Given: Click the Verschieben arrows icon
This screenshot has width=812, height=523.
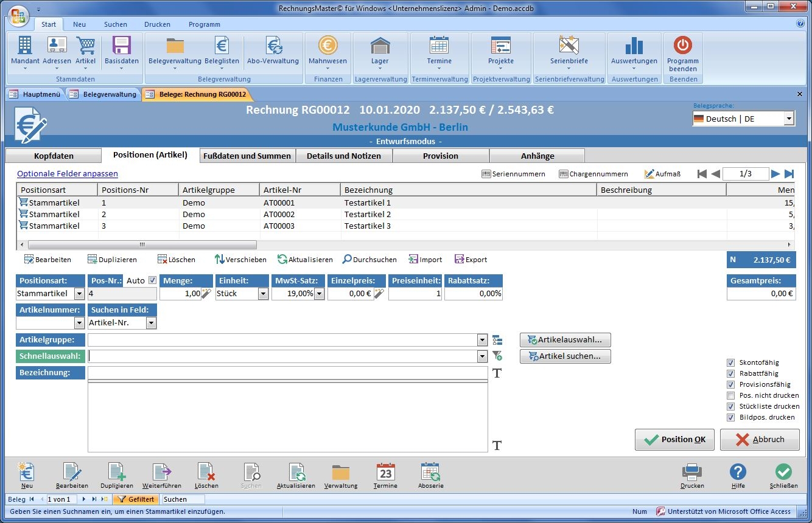Looking at the screenshot, I should pyautogui.click(x=220, y=260).
